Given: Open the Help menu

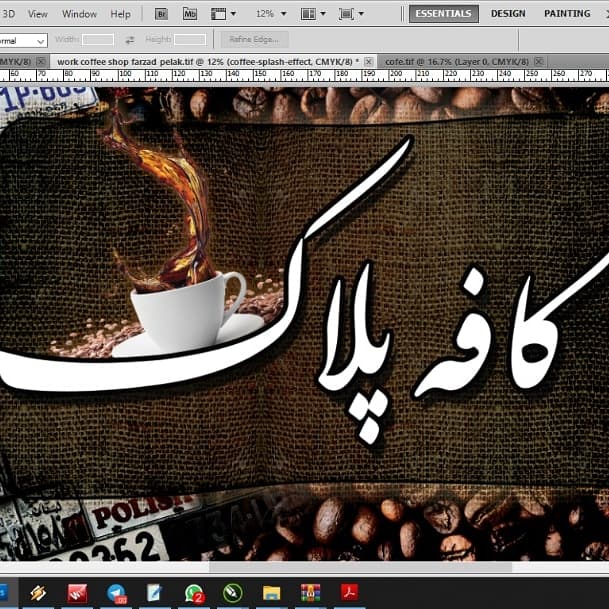Looking at the screenshot, I should [120, 14].
